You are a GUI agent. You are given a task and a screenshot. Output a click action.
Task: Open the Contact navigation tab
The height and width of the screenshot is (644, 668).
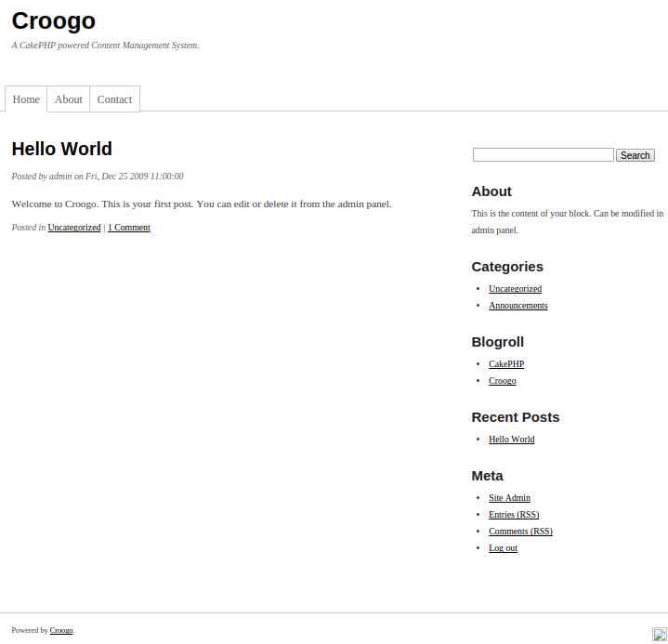(x=114, y=99)
